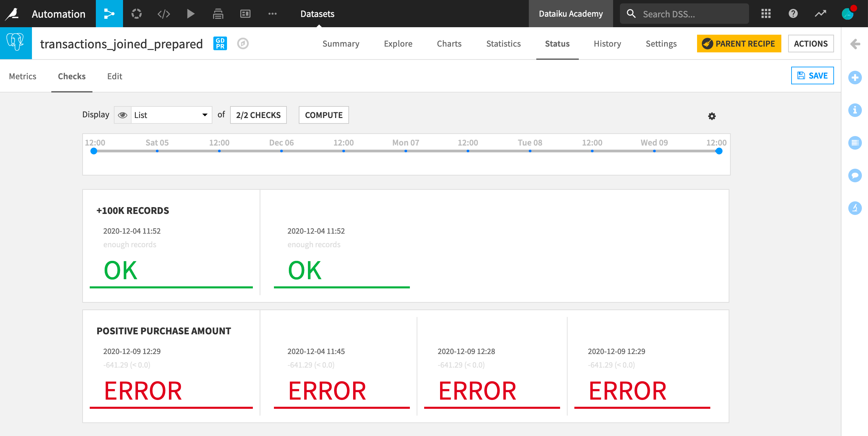
Task: Click the display settings gear icon
Action: (x=712, y=116)
